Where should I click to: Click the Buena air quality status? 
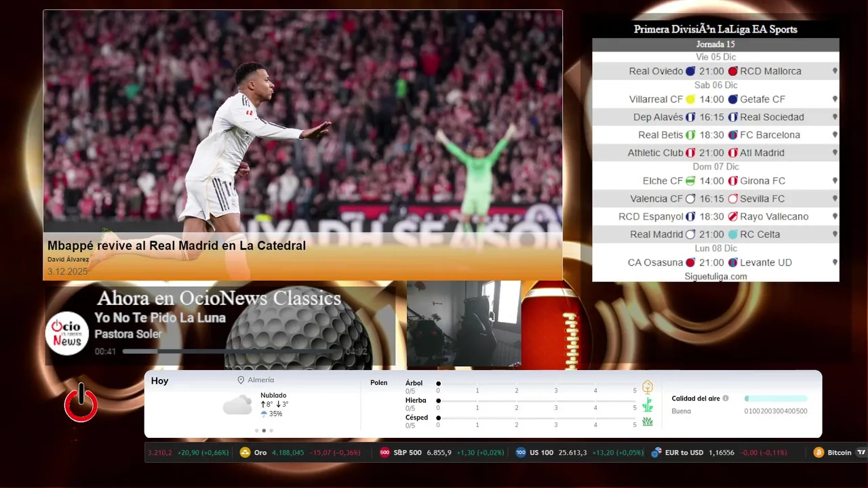point(681,411)
